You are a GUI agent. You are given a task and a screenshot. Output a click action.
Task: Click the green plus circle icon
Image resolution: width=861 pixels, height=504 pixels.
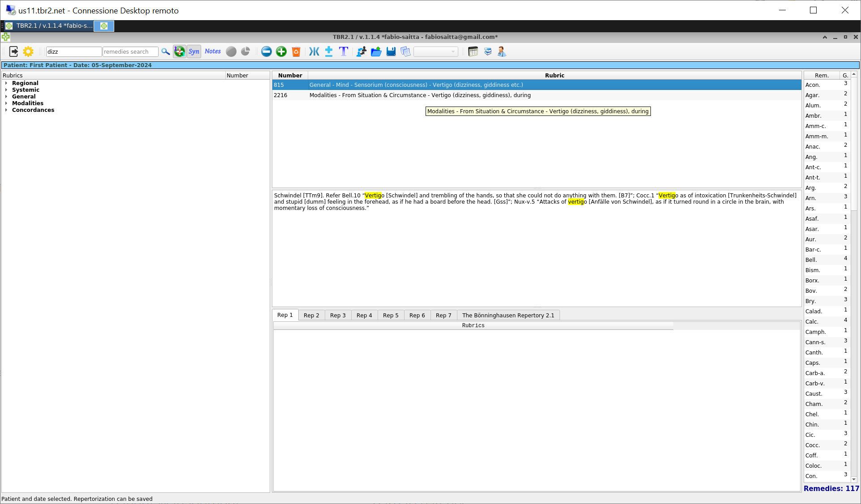pos(281,51)
